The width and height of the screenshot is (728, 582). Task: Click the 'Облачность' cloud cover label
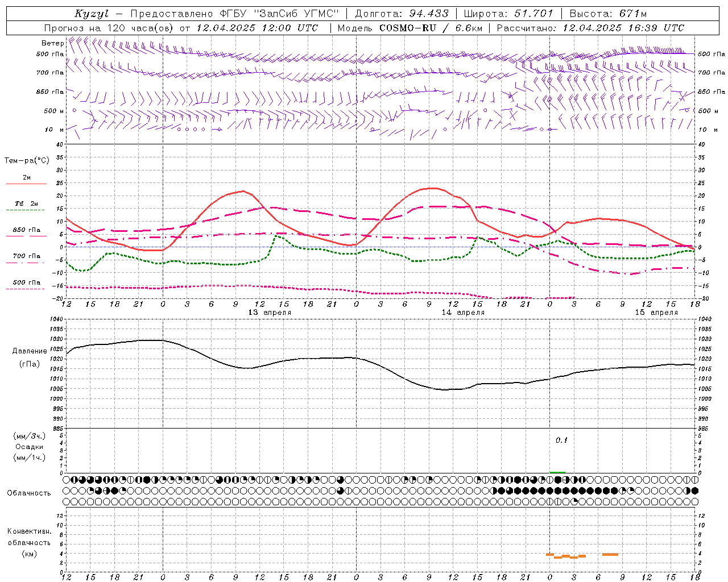click(29, 493)
